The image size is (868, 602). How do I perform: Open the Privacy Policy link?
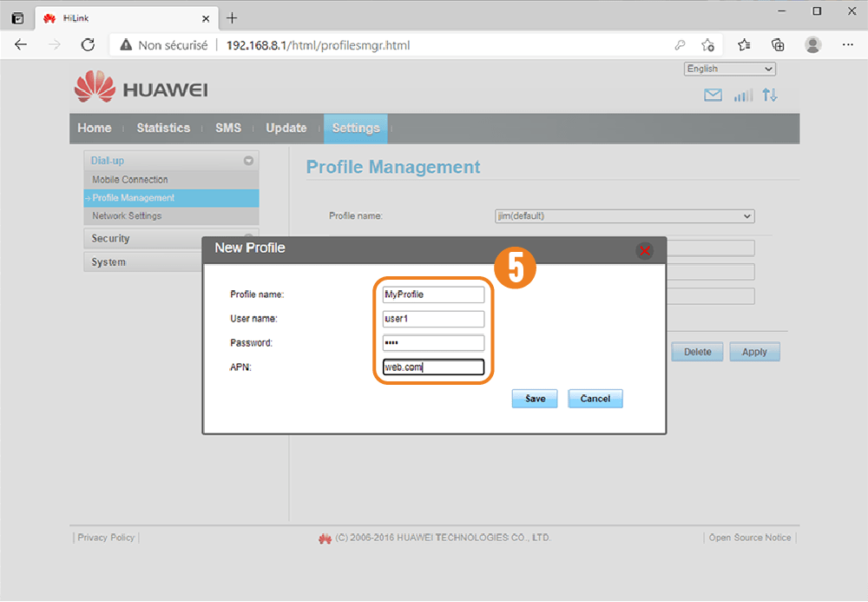point(106,537)
